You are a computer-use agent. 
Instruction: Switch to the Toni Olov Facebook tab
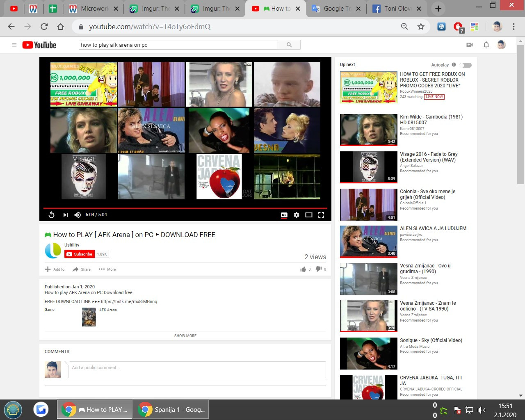[397, 9]
